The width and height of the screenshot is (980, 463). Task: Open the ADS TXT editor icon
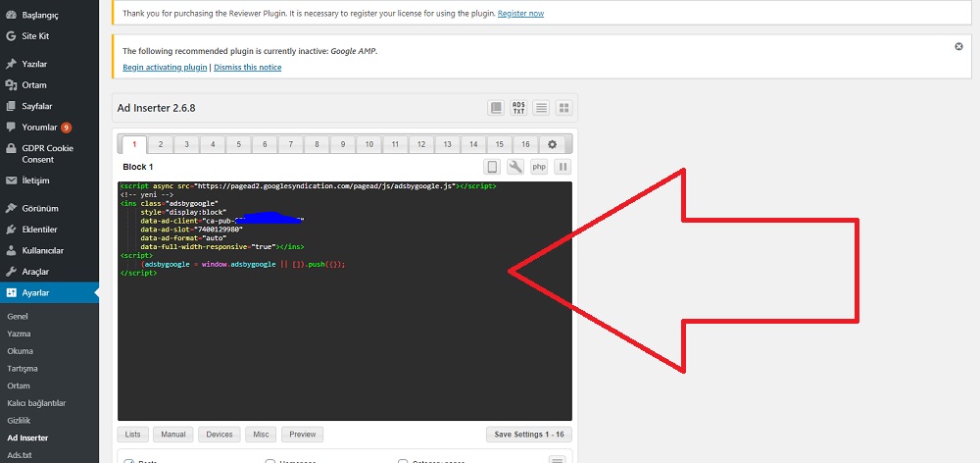[518, 108]
